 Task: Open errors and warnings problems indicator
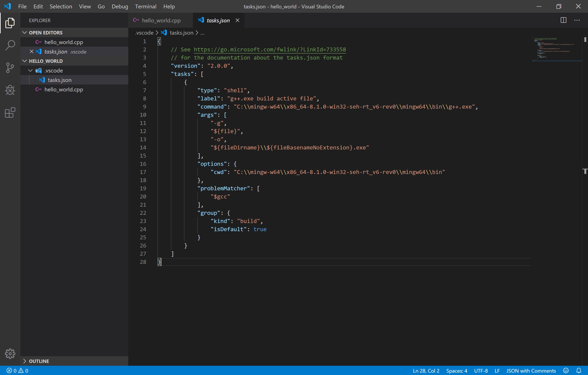click(17, 371)
